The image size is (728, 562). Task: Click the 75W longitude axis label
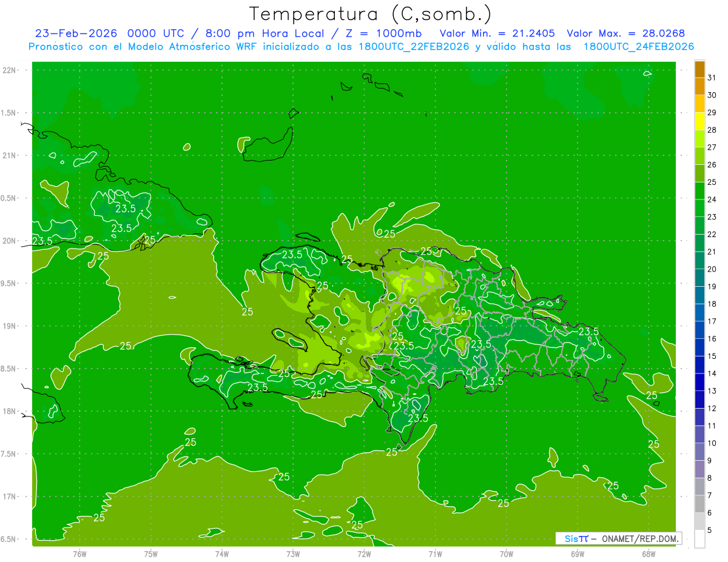(151, 554)
